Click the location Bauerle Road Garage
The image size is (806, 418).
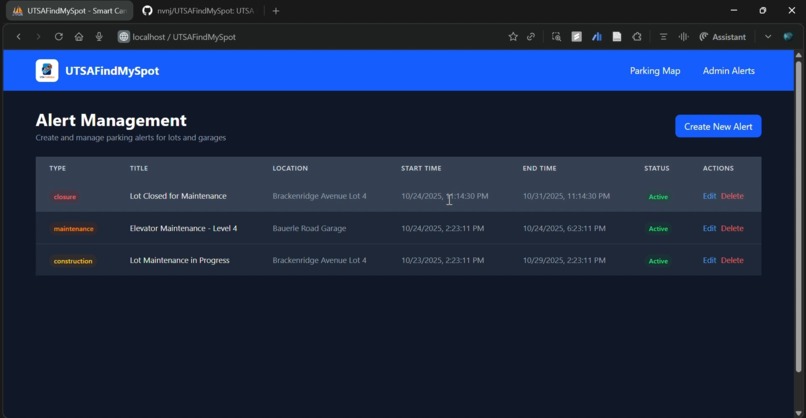click(x=309, y=228)
